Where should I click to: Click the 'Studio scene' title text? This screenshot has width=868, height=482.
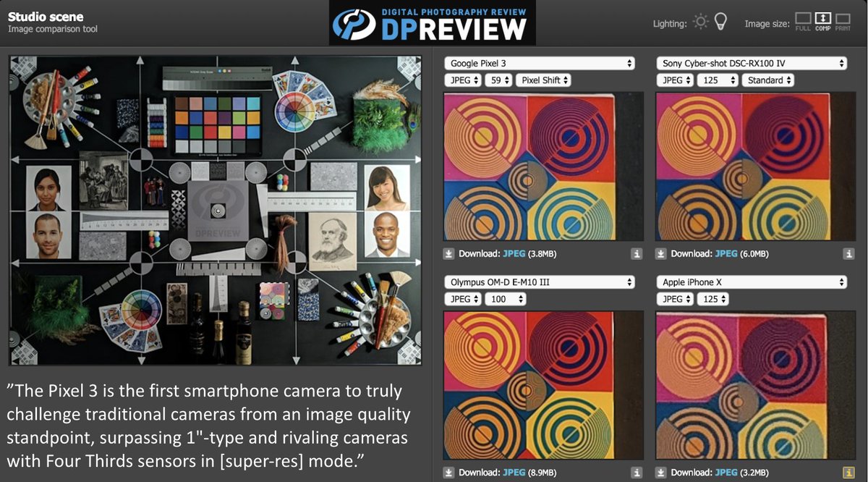(x=46, y=16)
